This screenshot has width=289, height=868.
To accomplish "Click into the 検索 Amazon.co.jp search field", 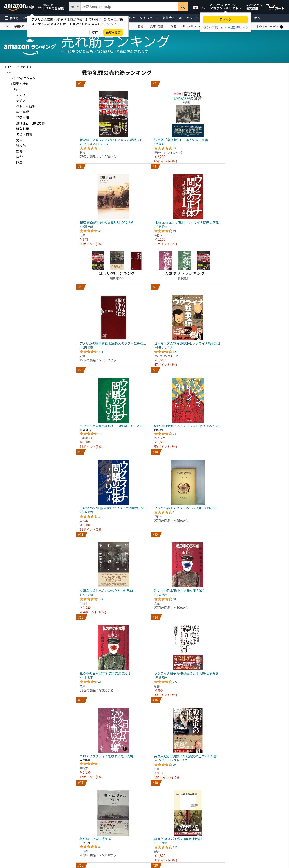I will pyautogui.click(x=129, y=7).
